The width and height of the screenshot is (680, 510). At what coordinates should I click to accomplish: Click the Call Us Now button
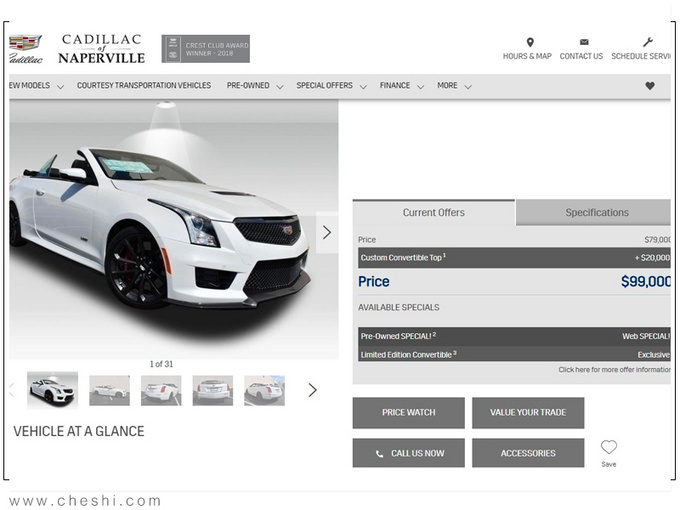coord(409,453)
